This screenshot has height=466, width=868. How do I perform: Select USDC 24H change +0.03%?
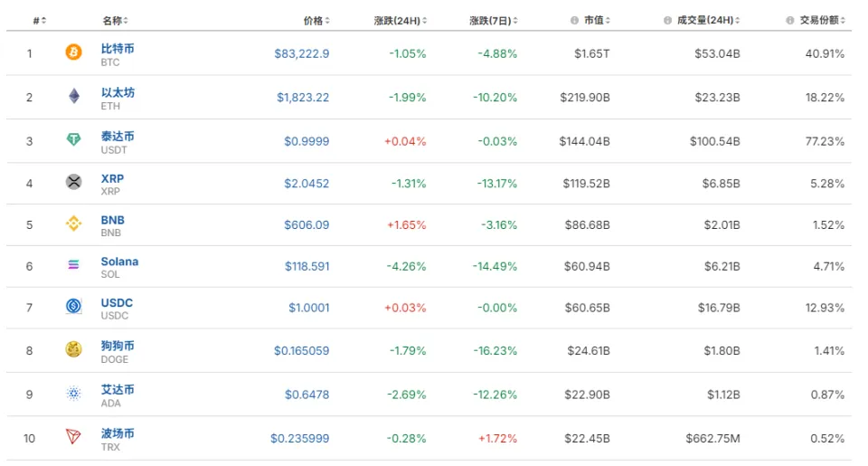(x=405, y=308)
